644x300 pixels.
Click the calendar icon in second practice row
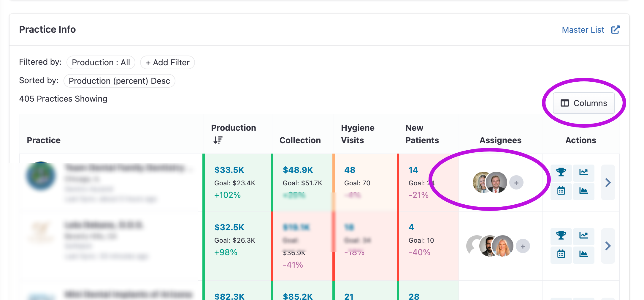click(x=561, y=255)
